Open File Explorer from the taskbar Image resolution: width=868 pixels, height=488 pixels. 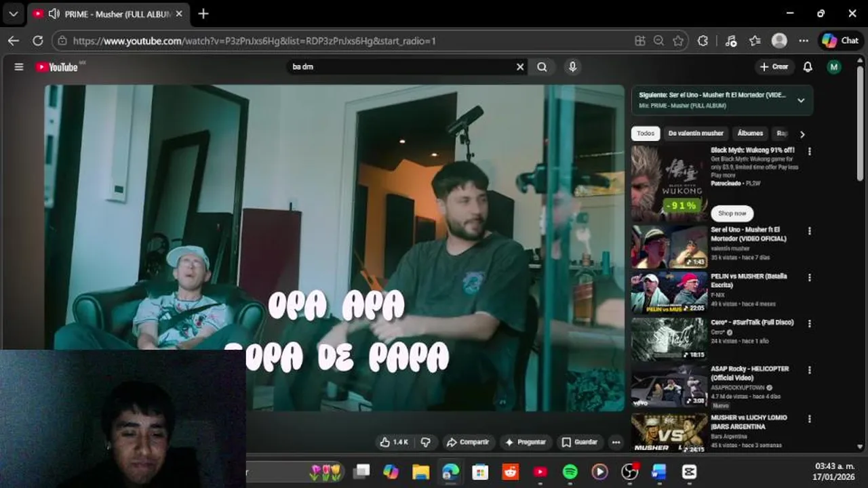pos(421,472)
